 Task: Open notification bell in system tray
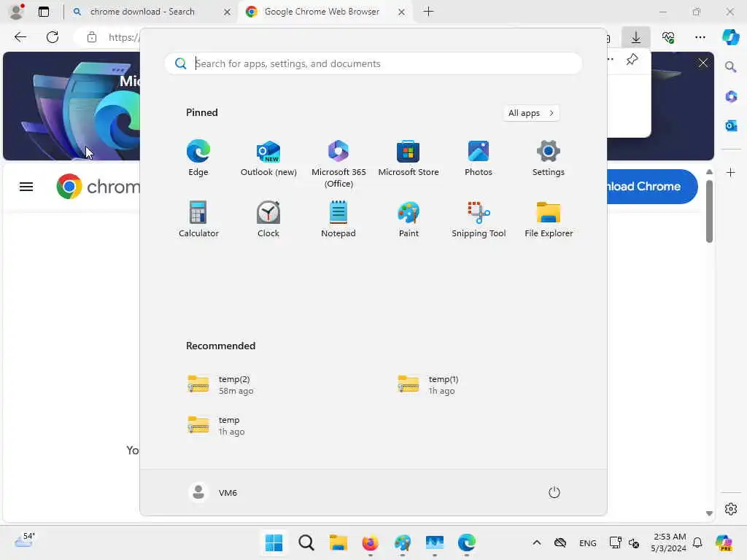[x=697, y=542]
